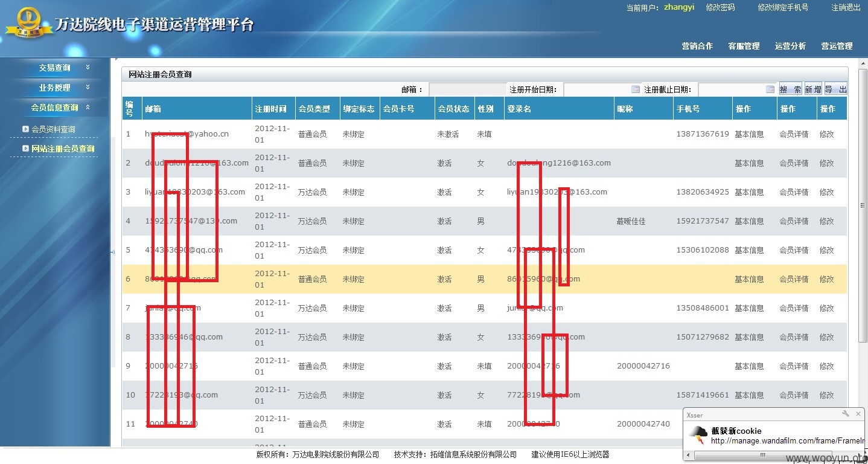Click the 登录名 column header
868x464 pixels.
tap(559, 109)
